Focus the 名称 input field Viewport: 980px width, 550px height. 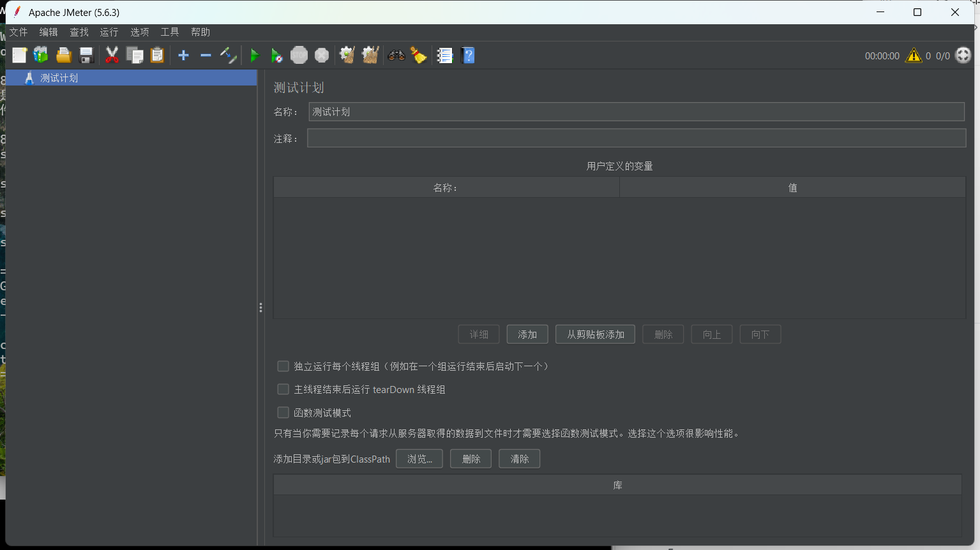(x=637, y=112)
